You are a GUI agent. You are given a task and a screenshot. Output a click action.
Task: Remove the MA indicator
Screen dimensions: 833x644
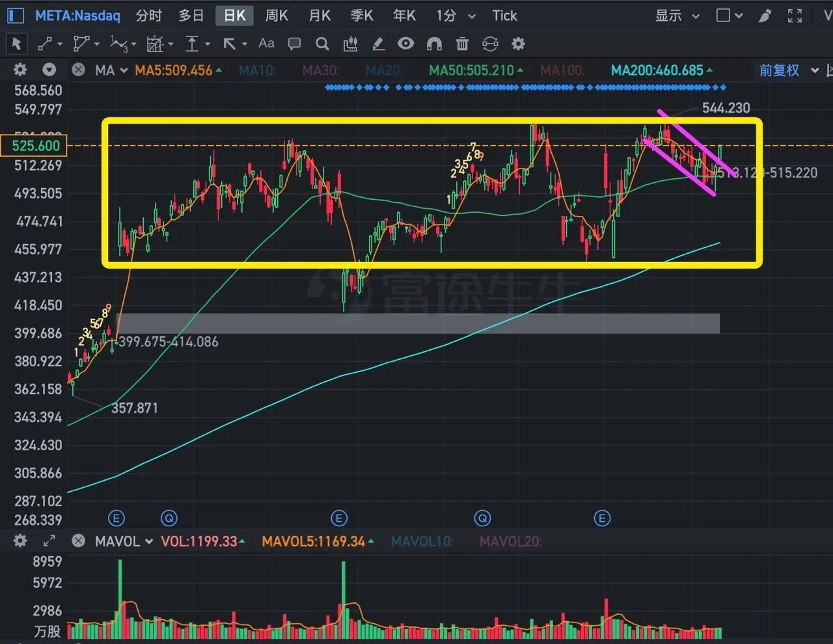click(78, 70)
